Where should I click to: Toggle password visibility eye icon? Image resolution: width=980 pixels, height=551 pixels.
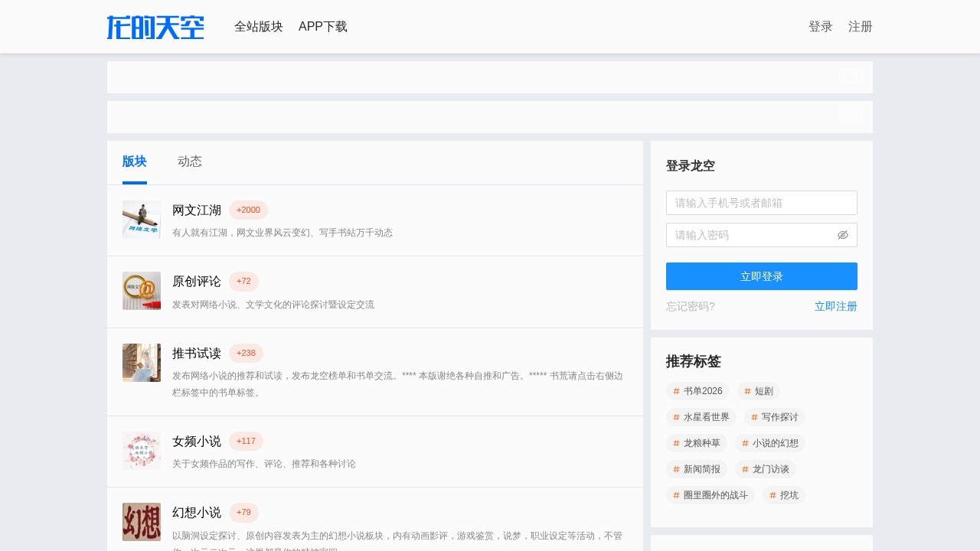pos(843,235)
